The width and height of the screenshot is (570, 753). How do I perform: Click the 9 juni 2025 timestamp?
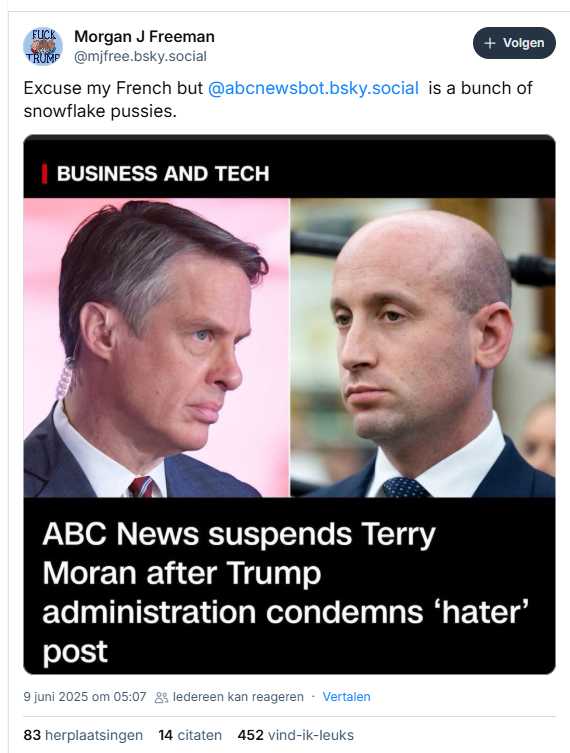(x=85, y=697)
